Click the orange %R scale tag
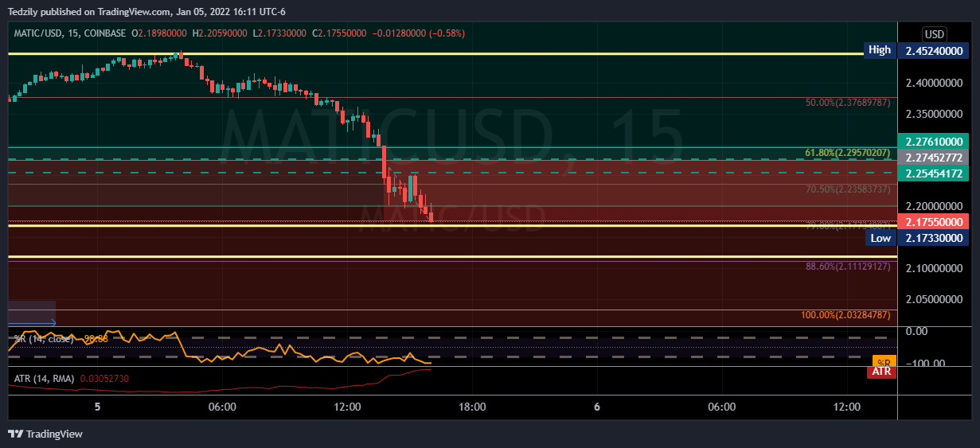Image resolution: width=980 pixels, height=448 pixels. 884,360
